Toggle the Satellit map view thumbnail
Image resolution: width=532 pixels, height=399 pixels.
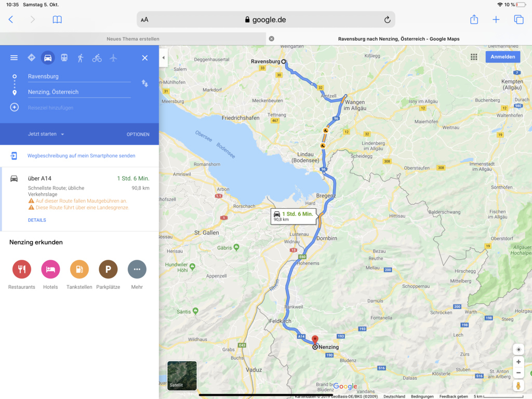click(182, 376)
